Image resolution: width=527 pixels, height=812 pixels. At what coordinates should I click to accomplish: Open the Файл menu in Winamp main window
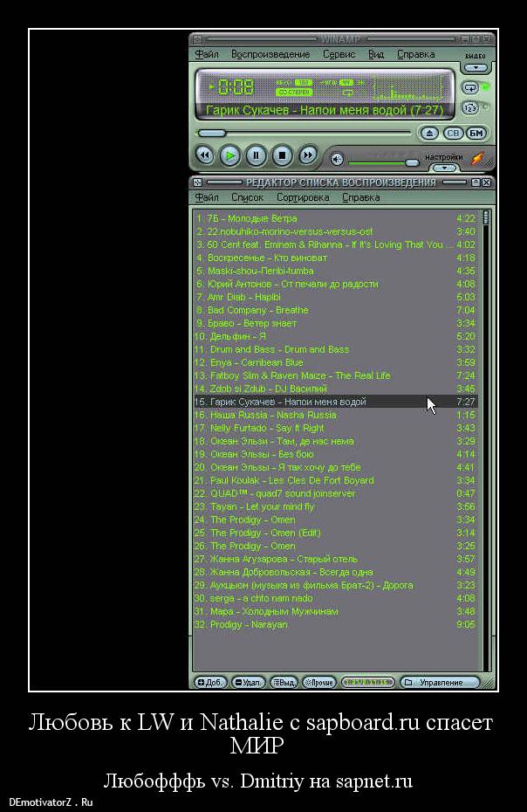207,54
